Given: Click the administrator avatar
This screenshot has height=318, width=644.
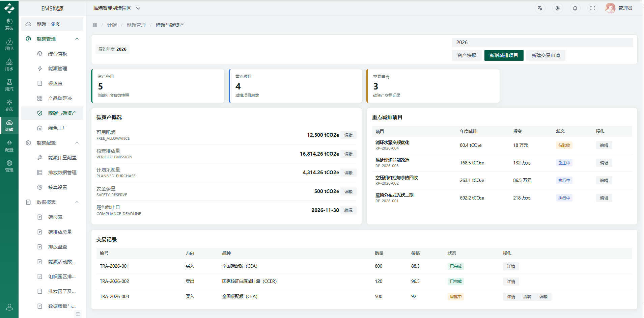Looking at the screenshot, I should coord(610,8).
